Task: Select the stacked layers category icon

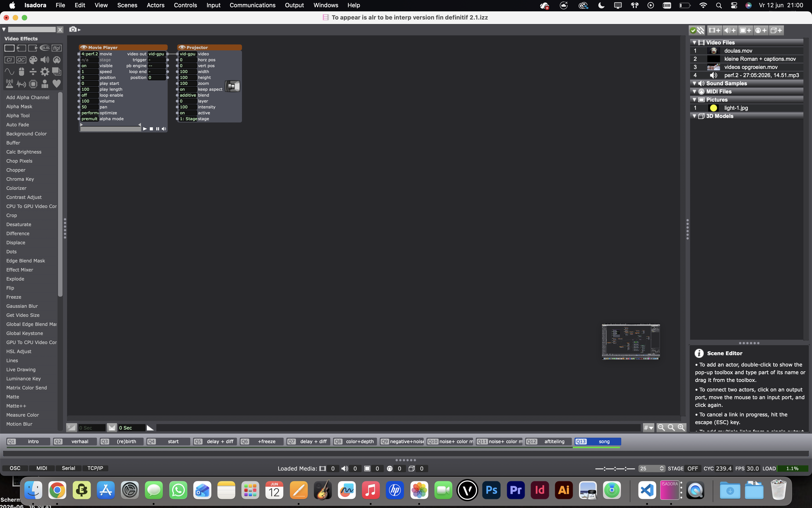Action: click(x=57, y=72)
